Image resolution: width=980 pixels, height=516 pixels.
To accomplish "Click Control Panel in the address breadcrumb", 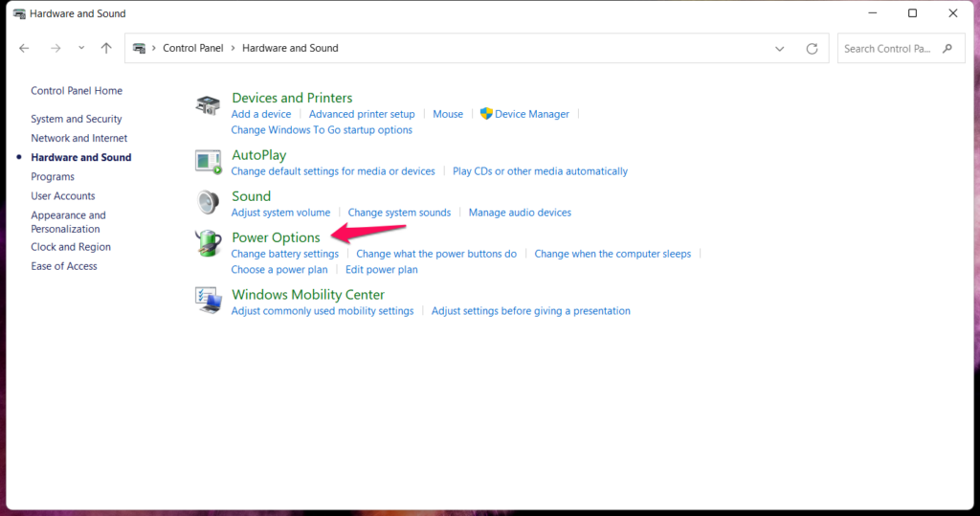I will 192,48.
